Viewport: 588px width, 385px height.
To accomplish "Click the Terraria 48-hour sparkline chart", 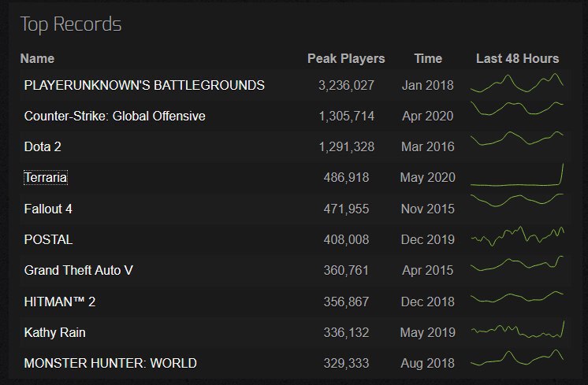I will (x=517, y=178).
